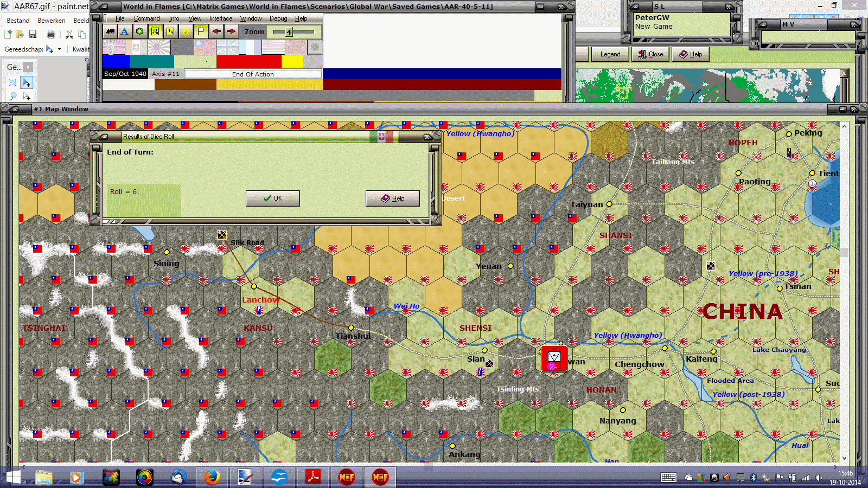Click the Help button next to Close

[691, 54]
